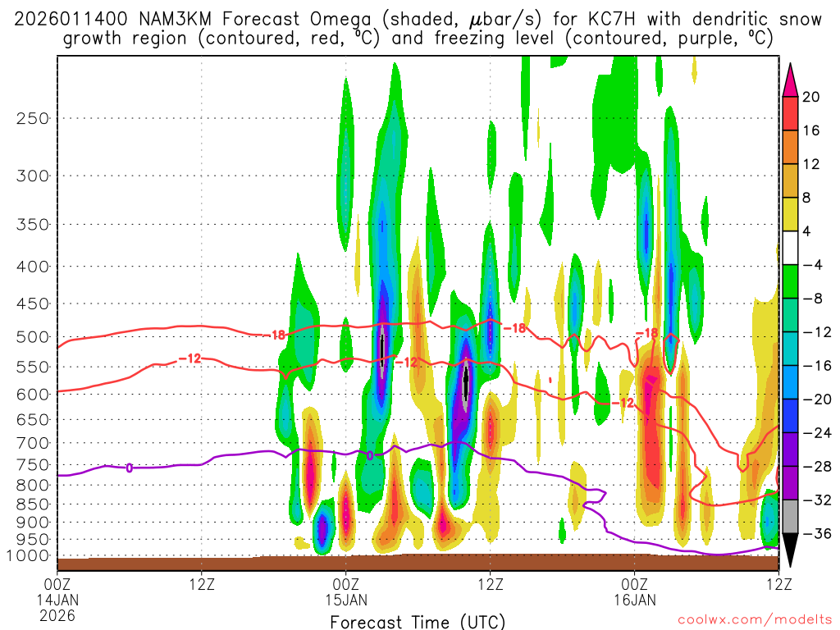Click the red -12 contour label after 00Z 15JAN
Viewport: 840px width, 630px height.
(407, 363)
